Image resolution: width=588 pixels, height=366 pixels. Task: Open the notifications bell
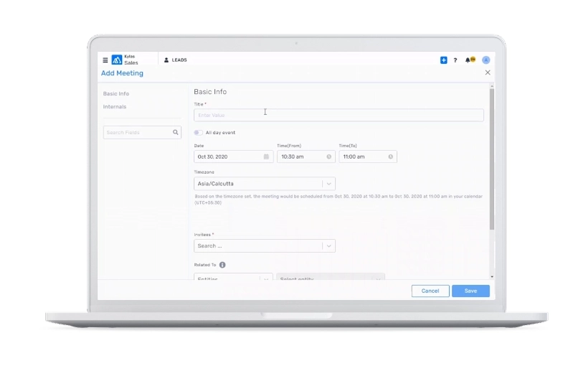pyautogui.click(x=470, y=60)
